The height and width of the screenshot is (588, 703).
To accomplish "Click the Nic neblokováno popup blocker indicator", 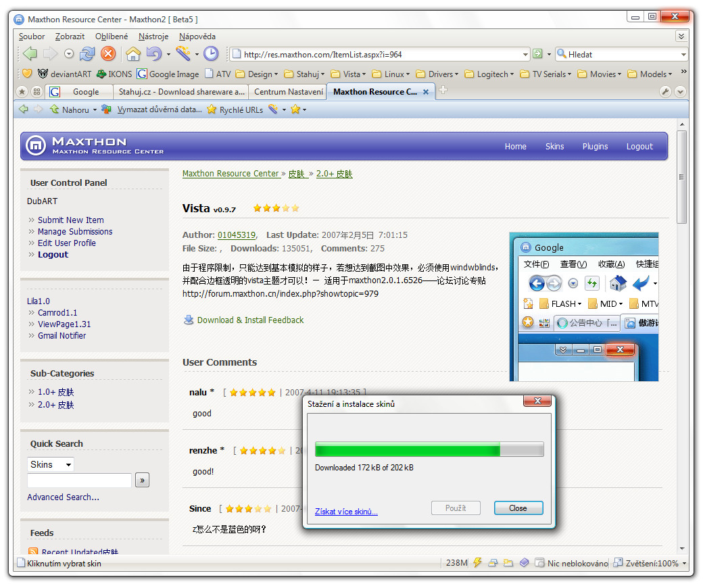I will pos(572,563).
